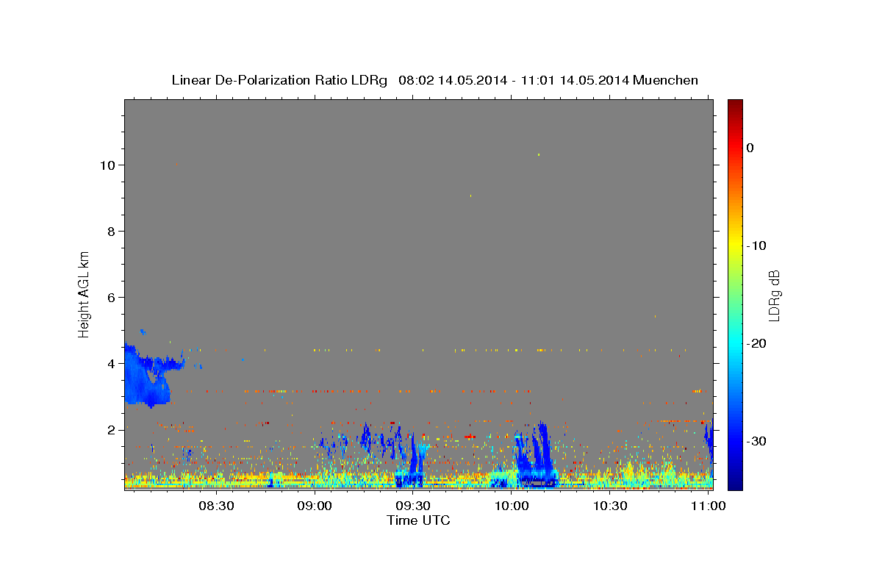Click the height tick label 6
This screenshot has width=882, height=588.
tap(110, 298)
